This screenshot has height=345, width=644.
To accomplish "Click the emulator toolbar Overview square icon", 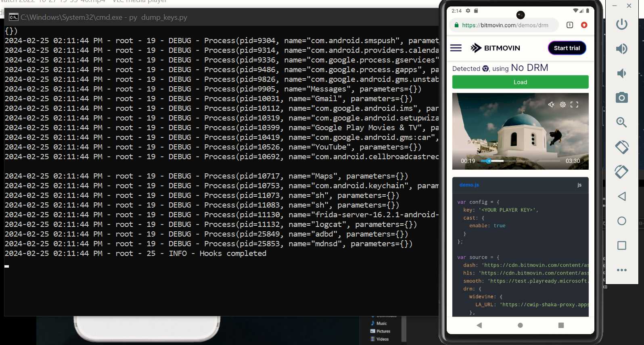I will 622,245.
